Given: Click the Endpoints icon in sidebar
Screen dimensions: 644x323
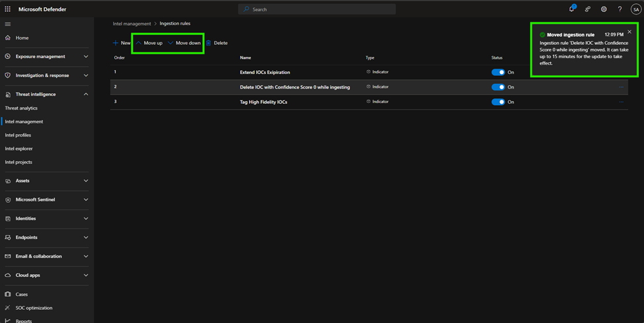Looking at the screenshot, I should (x=7, y=238).
